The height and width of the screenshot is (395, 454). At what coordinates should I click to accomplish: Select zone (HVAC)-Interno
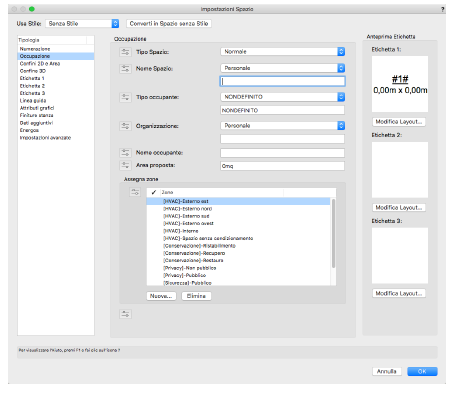pyautogui.click(x=239, y=231)
